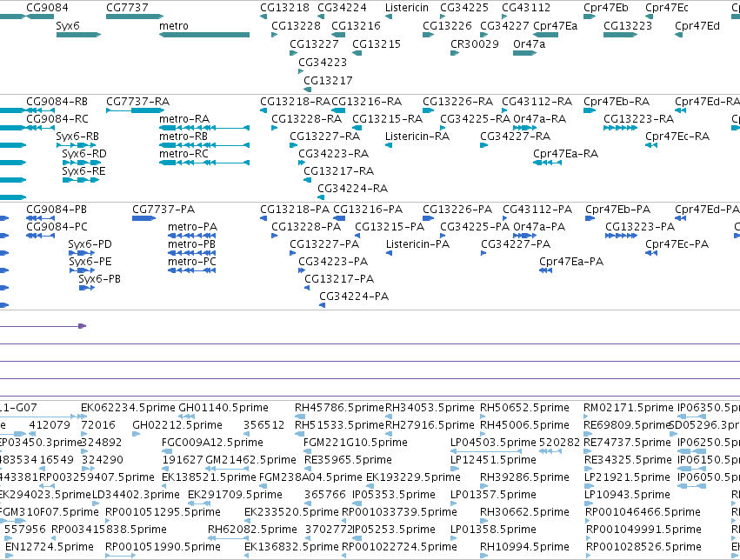Viewport: 740px width, 560px height.
Task: Select the Syx6 gene arrow
Action: click(78, 35)
